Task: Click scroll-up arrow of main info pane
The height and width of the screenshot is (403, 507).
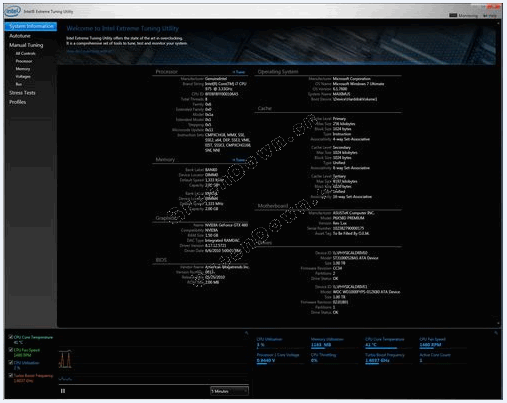Action: (499, 23)
